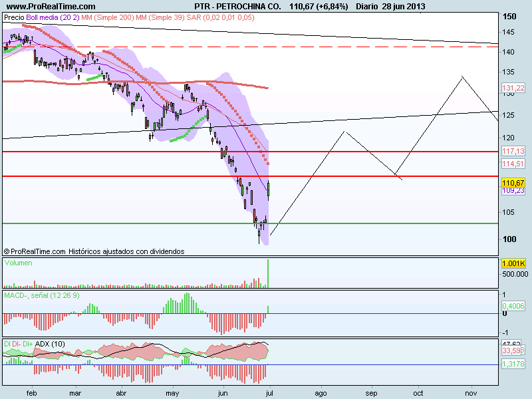Click the mar label on time axis

point(75,393)
